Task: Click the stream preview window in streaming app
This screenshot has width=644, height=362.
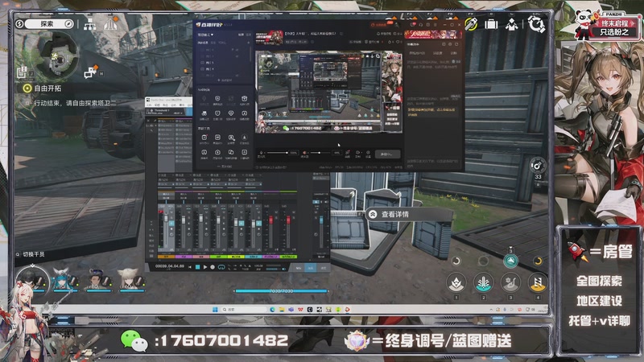Action: coord(328,92)
